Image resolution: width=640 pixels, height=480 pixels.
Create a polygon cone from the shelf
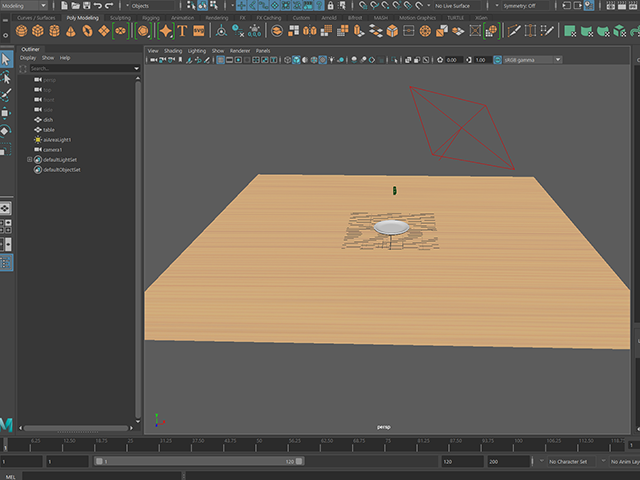tap(71, 31)
